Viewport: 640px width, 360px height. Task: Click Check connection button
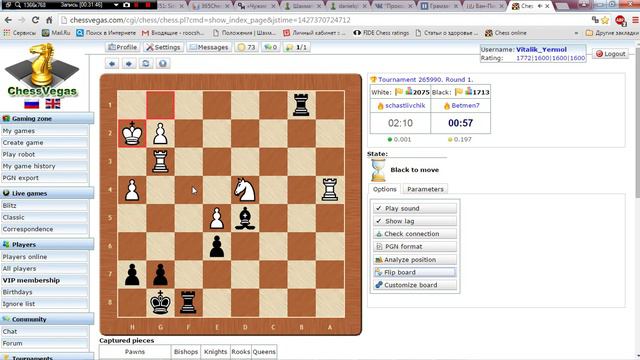pos(415,234)
